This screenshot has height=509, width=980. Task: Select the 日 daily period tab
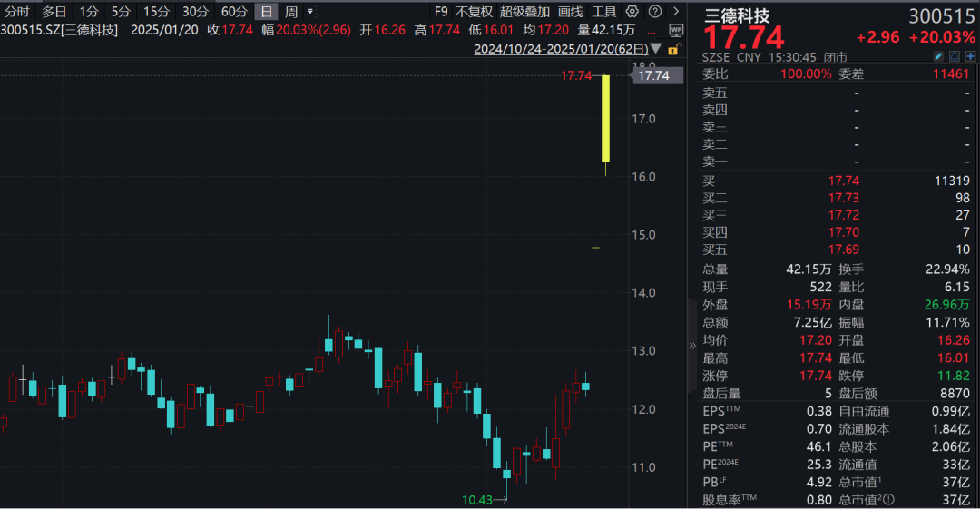point(266,11)
